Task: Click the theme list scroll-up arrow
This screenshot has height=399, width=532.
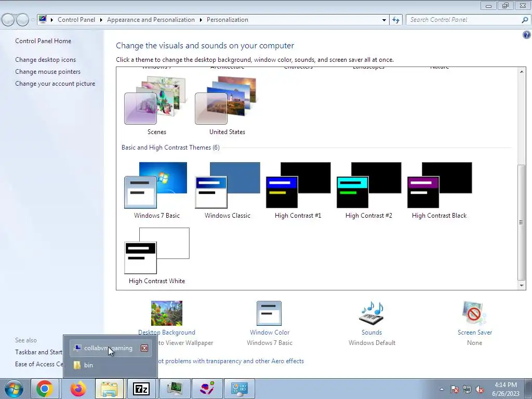Action: (522, 71)
